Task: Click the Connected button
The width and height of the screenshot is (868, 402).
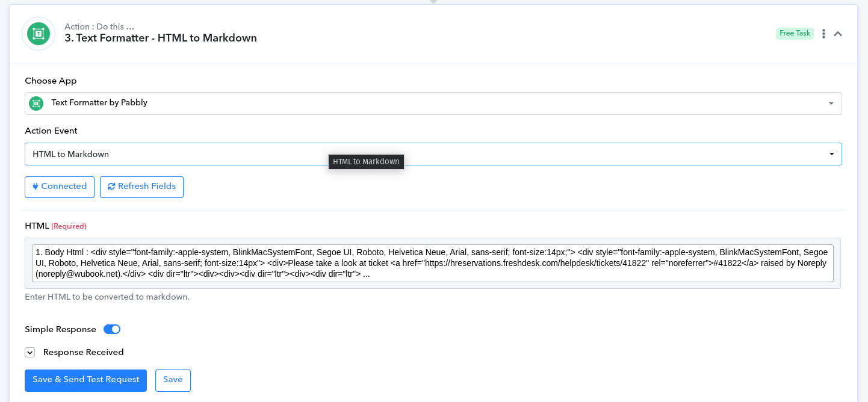Action: 60,187
